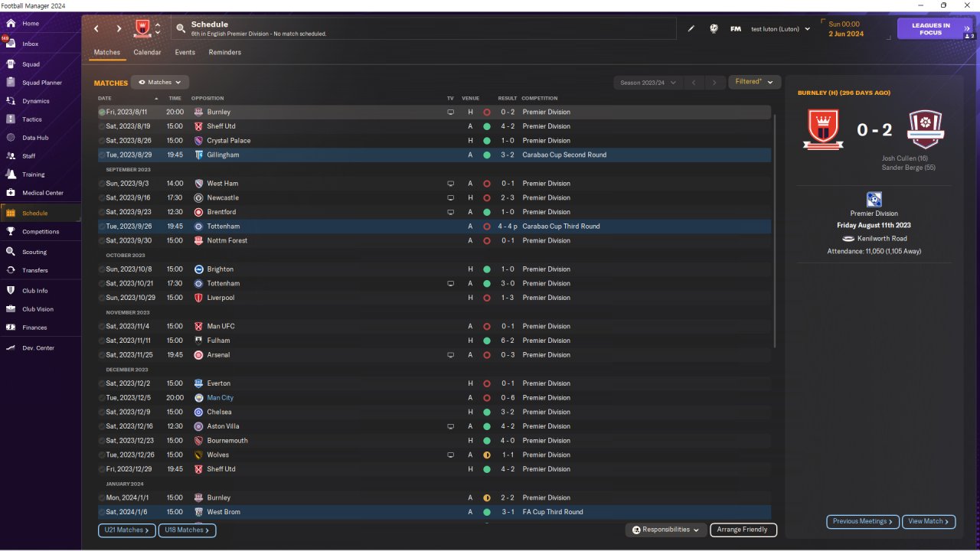
Task: Go to the next season arrow
Action: 714,83
